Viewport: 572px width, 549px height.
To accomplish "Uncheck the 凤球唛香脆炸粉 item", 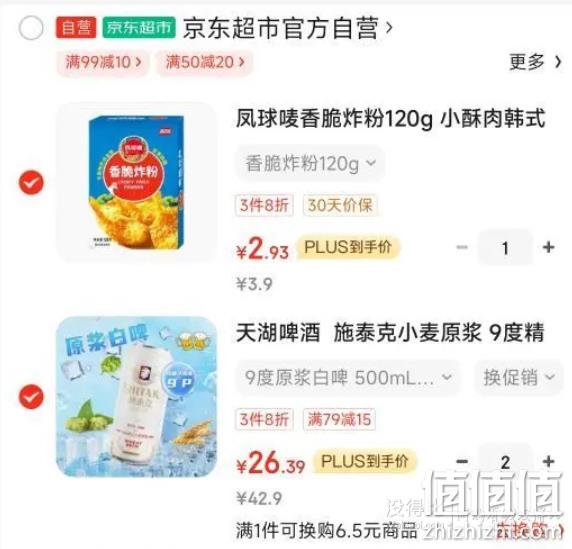I will pyautogui.click(x=31, y=182).
